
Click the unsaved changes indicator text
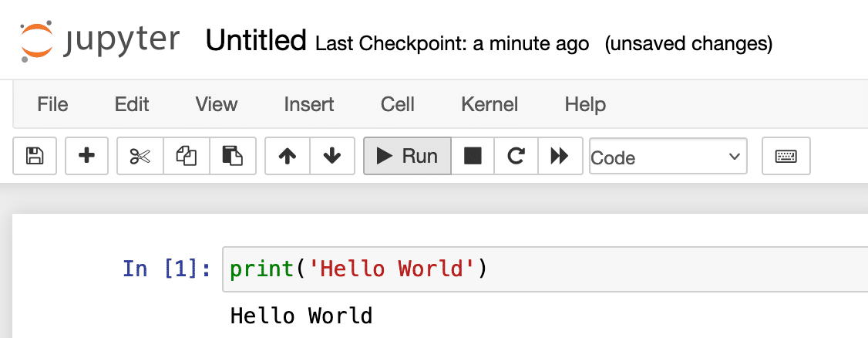[x=688, y=44]
